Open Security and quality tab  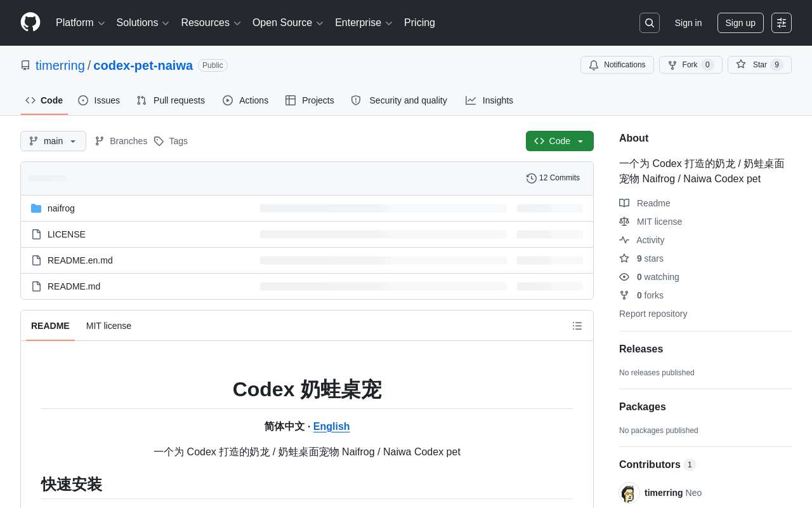click(399, 100)
